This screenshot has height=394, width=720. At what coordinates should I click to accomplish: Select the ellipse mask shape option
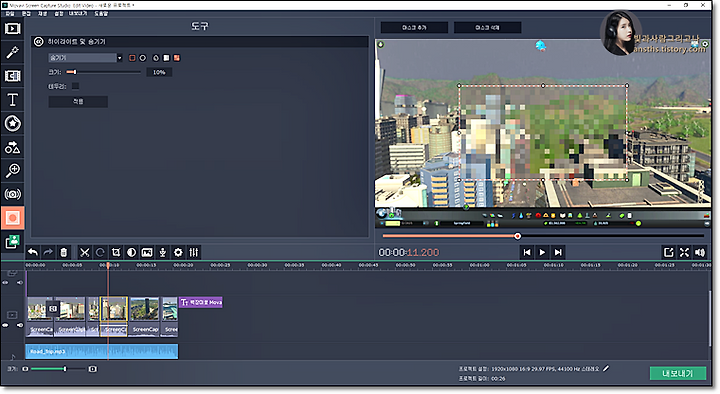click(143, 58)
